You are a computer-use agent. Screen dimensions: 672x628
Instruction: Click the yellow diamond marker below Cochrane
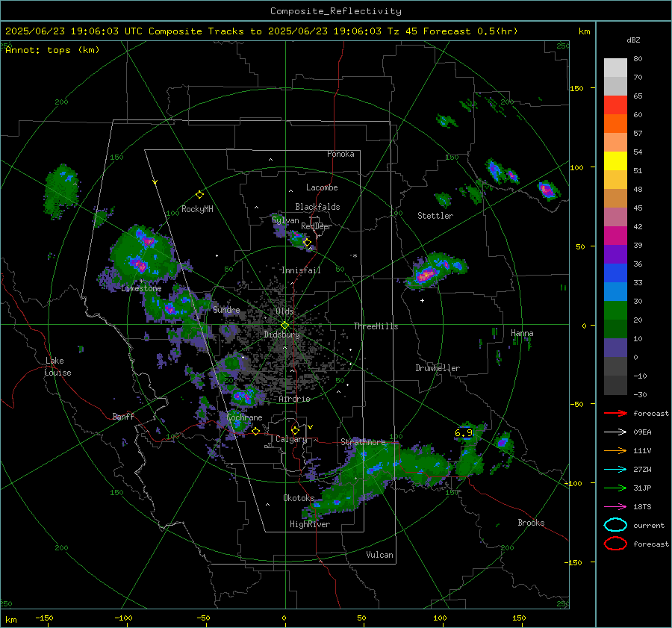pyautogui.click(x=255, y=432)
